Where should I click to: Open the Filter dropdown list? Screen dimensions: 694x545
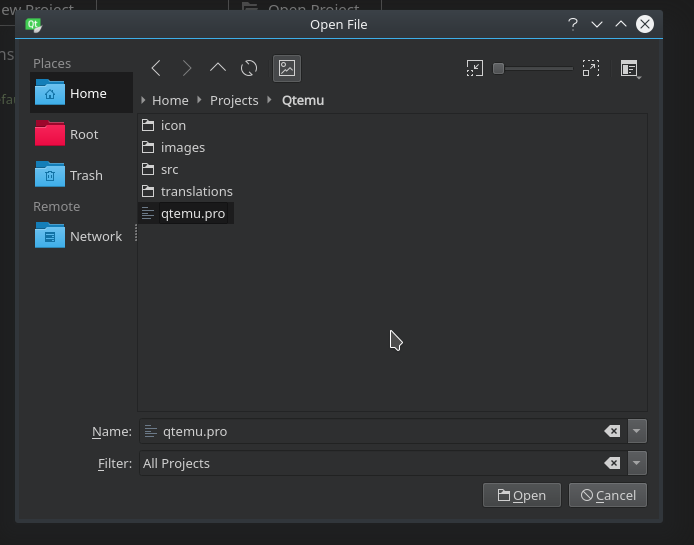coord(637,463)
